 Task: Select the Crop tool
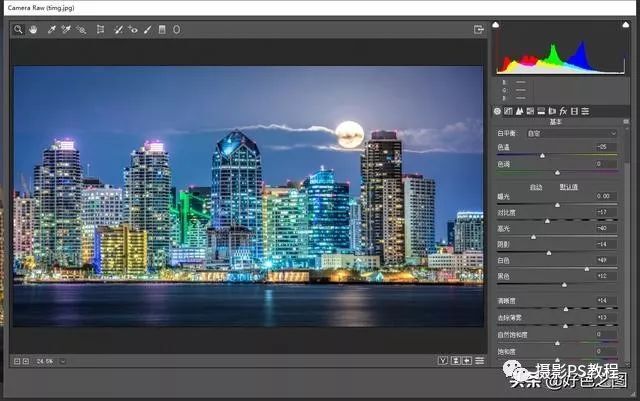[100, 30]
